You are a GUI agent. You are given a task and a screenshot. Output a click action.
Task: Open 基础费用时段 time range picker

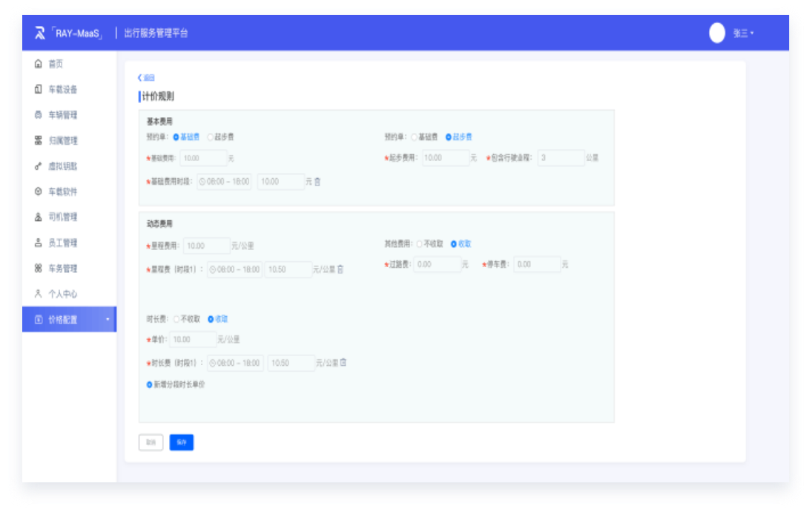click(x=225, y=182)
